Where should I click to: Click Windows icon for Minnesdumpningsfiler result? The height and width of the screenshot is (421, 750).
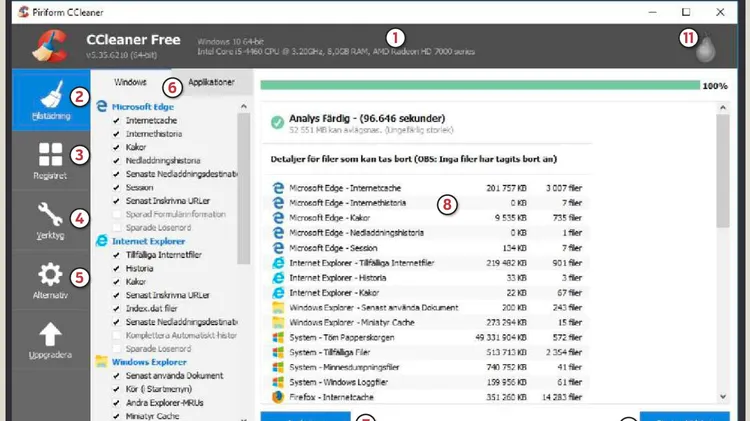pos(278,367)
